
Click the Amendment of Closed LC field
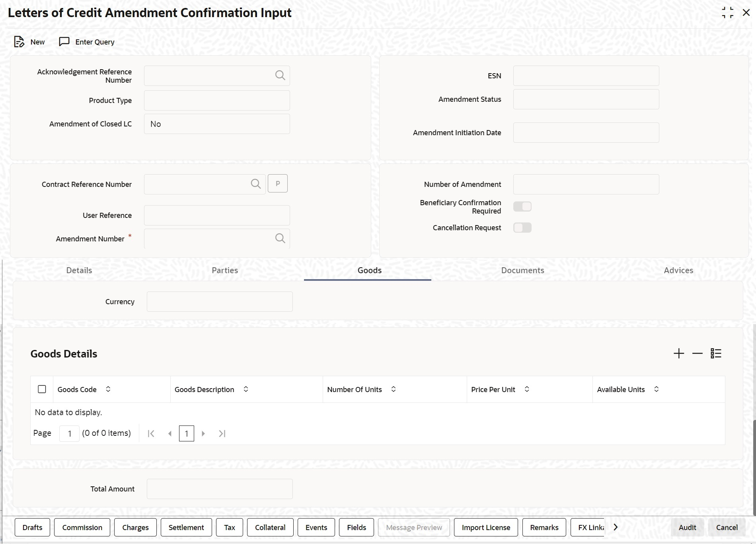tap(217, 124)
